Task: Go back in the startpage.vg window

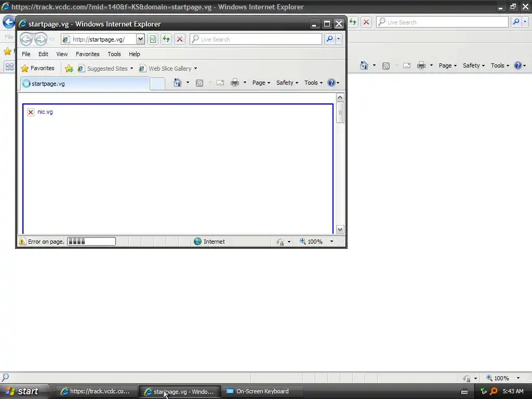Action: click(26, 39)
